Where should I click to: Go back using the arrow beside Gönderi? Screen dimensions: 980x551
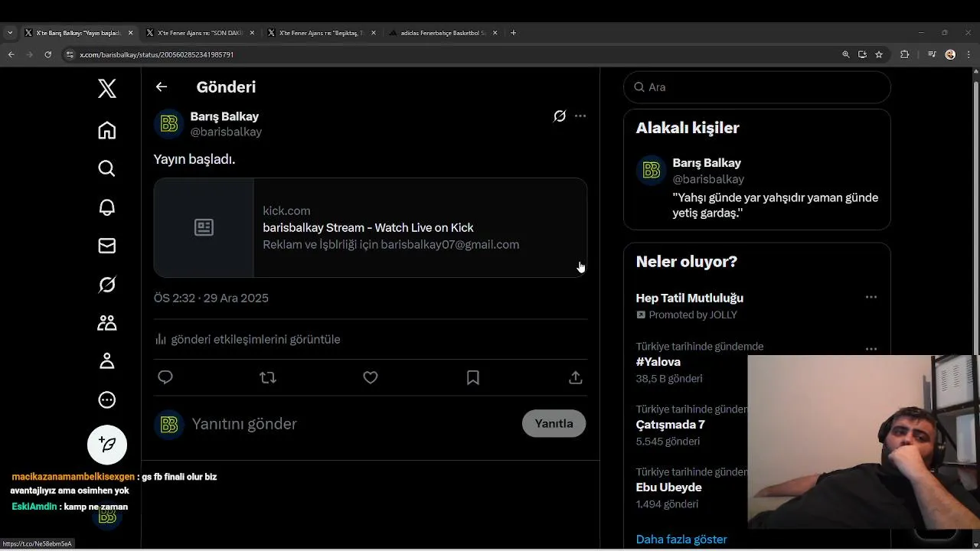pyautogui.click(x=162, y=86)
